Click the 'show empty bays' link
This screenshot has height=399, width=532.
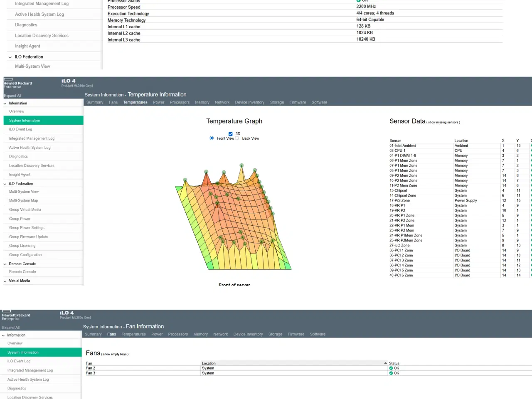tap(116, 355)
